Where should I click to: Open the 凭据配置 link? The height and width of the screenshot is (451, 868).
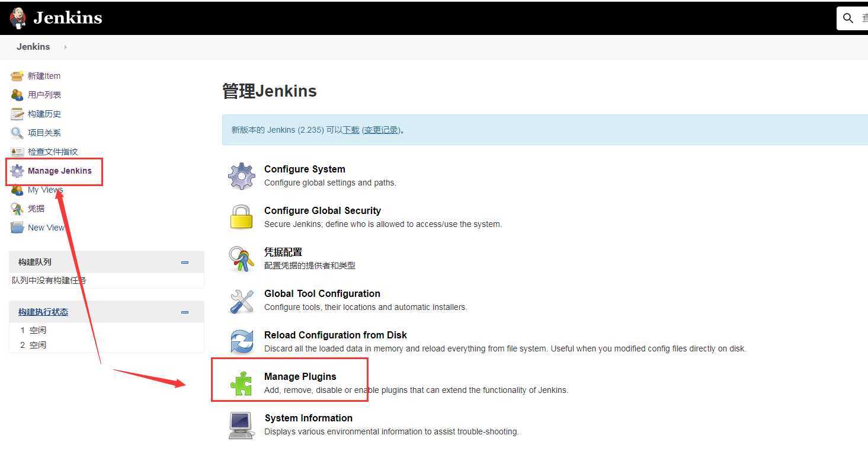click(x=283, y=252)
